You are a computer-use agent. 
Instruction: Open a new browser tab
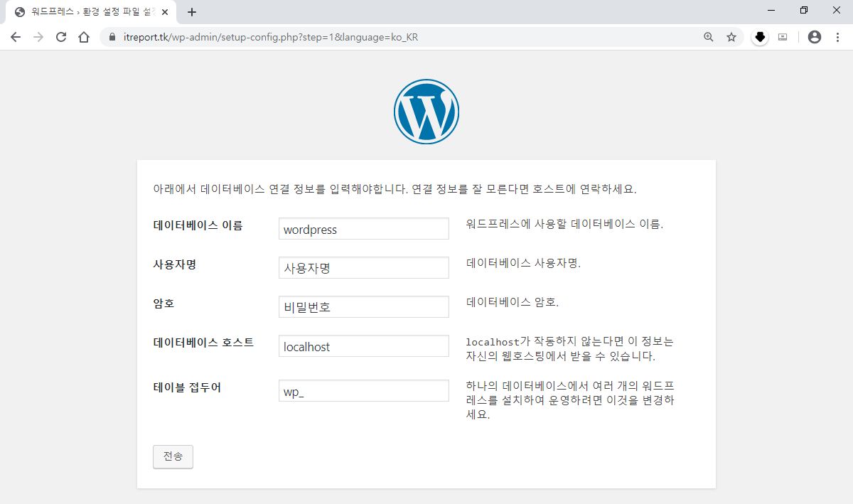tap(192, 12)
